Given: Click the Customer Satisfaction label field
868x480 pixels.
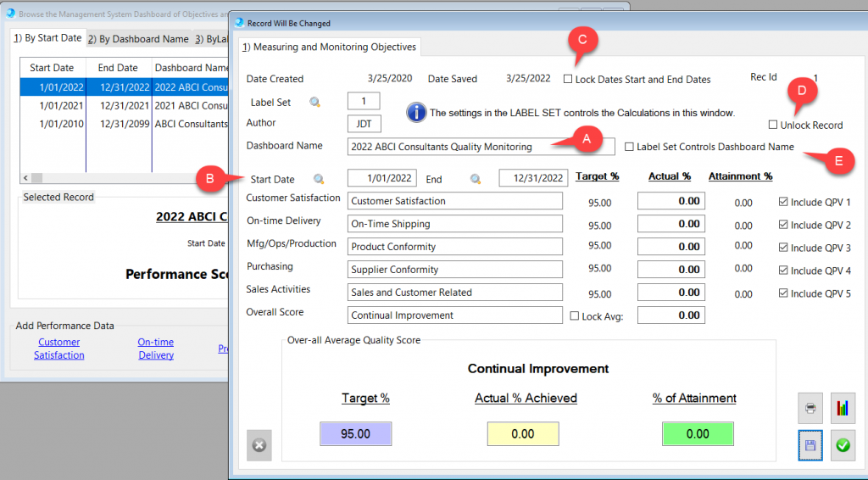Looking at the screenshot, I should point(455,201).
